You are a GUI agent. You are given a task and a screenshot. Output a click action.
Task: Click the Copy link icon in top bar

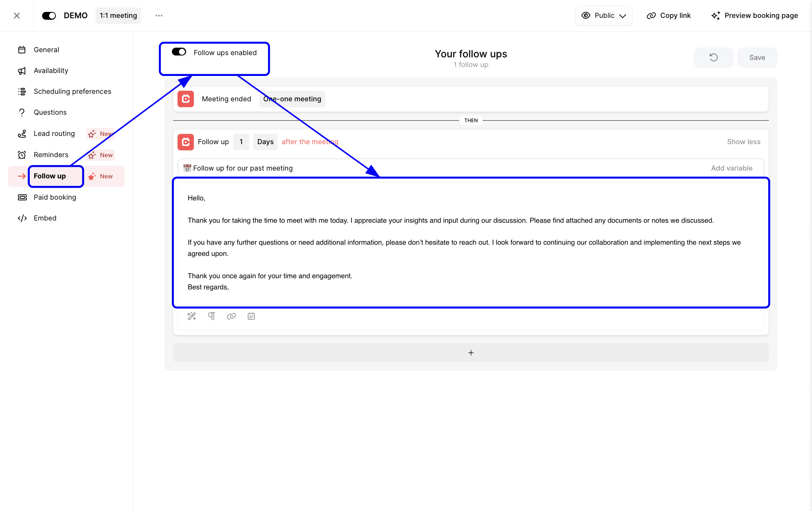[x=651, y=16]
